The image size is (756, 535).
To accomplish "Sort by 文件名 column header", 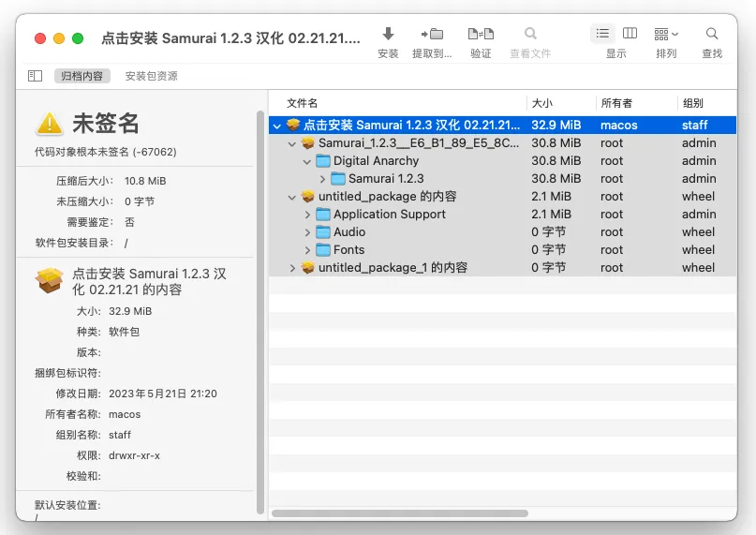I will [303, 103].
